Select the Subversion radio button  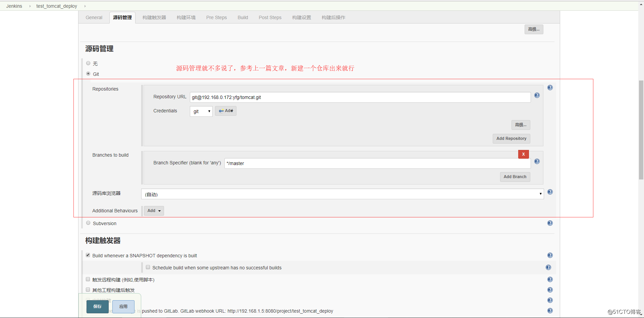(x=88, y=223)
